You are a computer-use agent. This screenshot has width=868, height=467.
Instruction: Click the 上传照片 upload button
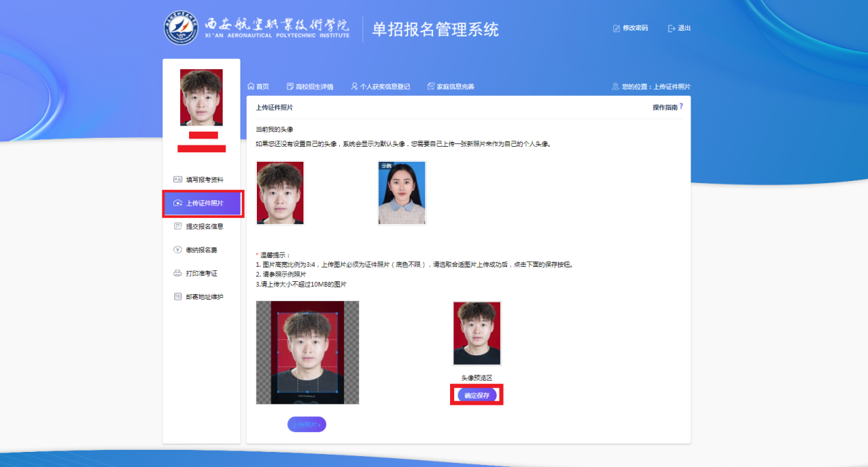(306, 424)
